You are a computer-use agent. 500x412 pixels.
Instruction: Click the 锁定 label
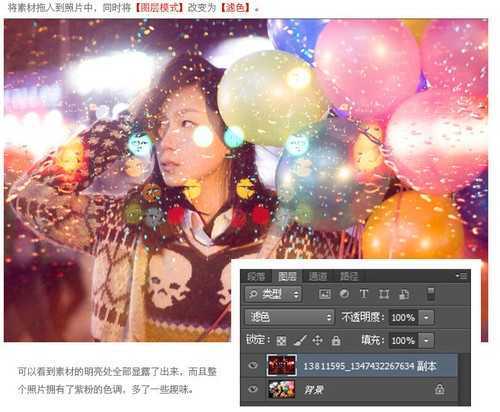coord(257,340)
